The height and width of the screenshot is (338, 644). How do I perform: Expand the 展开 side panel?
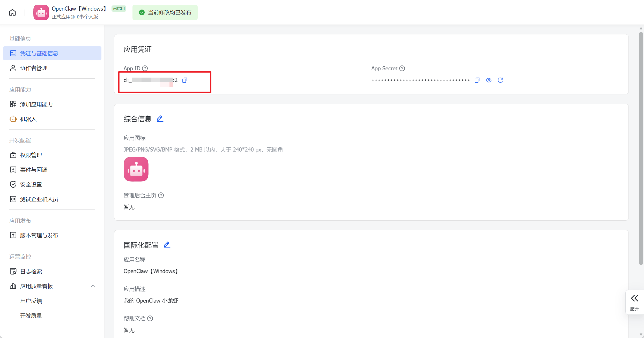(x=634, y=302)
